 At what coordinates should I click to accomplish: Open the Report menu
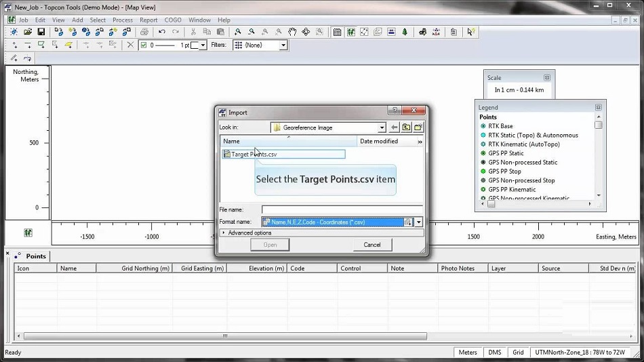[x=148, y=20]
